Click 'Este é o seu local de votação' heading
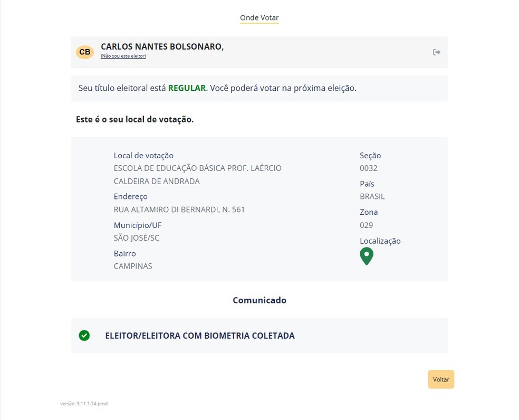519x420 pixels. (134, 119)
